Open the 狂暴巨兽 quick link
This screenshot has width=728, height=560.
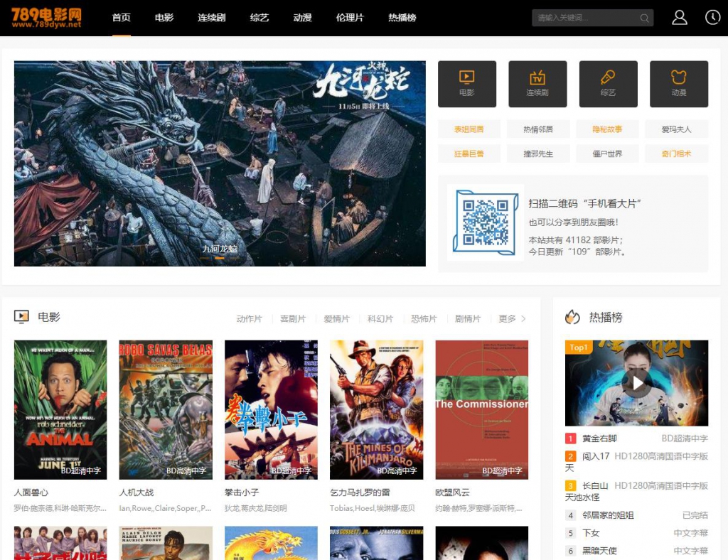click(x=469, y=154)
